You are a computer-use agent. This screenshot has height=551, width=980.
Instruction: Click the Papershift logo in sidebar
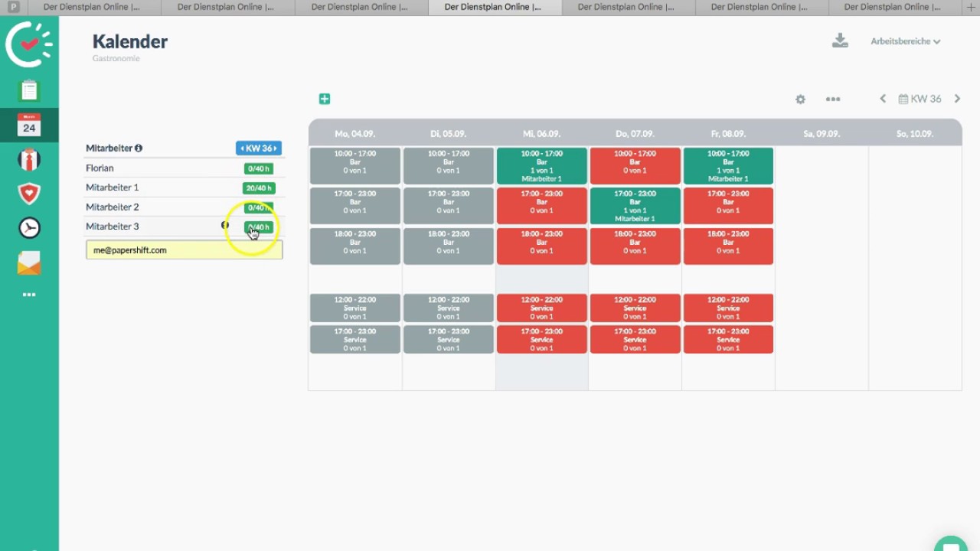click(x=29, y=44)
